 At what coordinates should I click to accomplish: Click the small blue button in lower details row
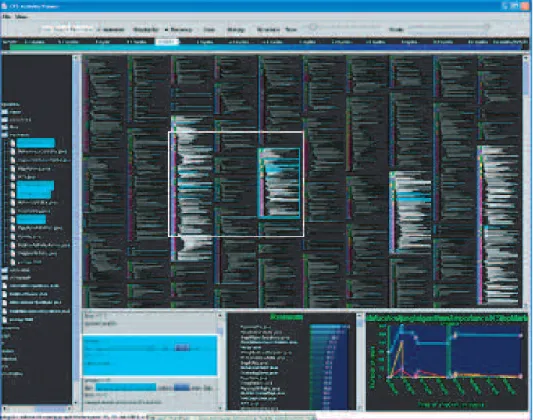pos(182,387)
